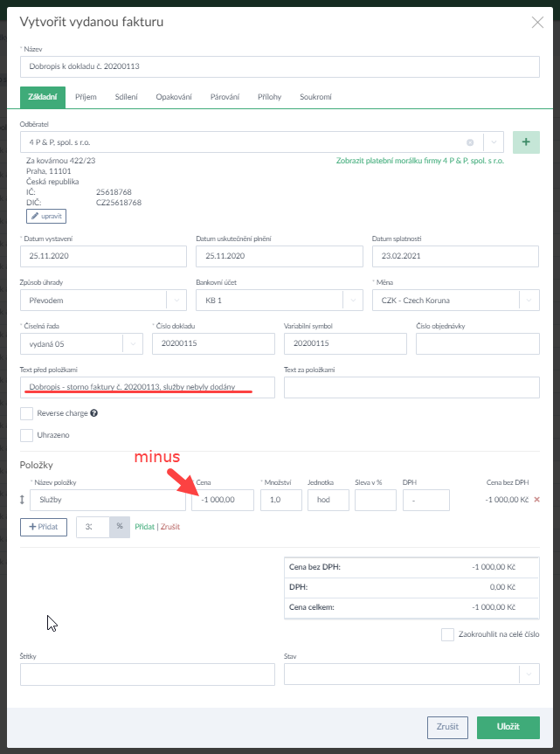The image size is (560, 754).
Task: Click the green Uložit save button
Action: tap(508, 727)
